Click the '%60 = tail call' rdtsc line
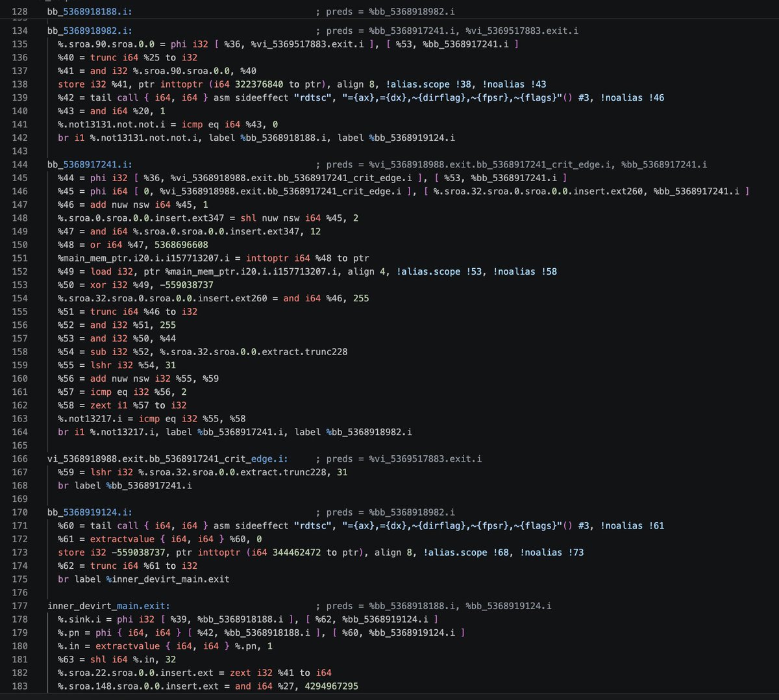The width and height of the screenshot is (779, 700). point(361,525)
